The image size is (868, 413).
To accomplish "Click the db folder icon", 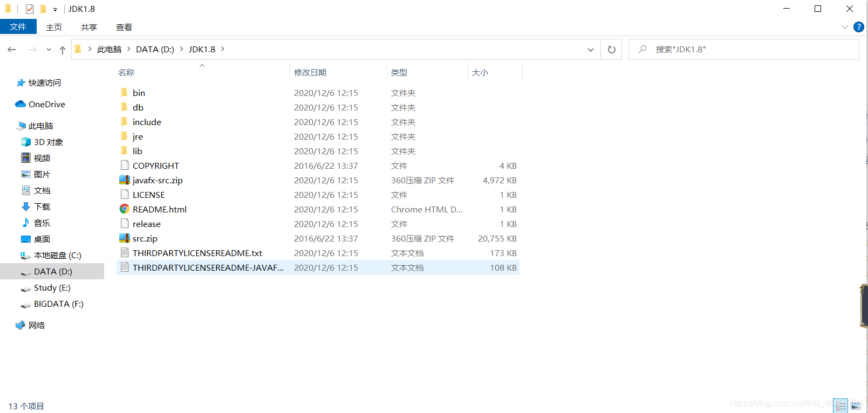I will click(124, 107).
